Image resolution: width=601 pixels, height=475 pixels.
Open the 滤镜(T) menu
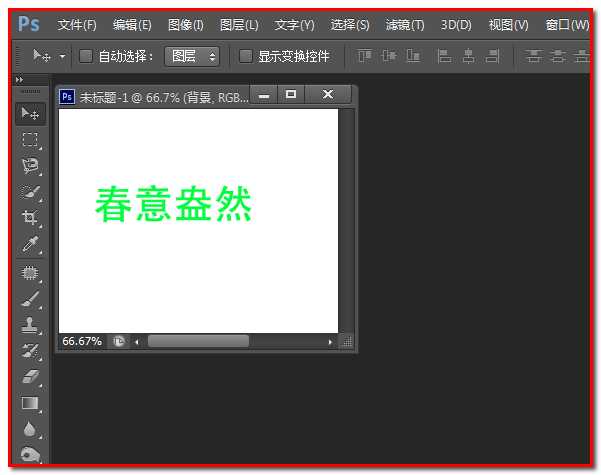click(x=405, y=24)
